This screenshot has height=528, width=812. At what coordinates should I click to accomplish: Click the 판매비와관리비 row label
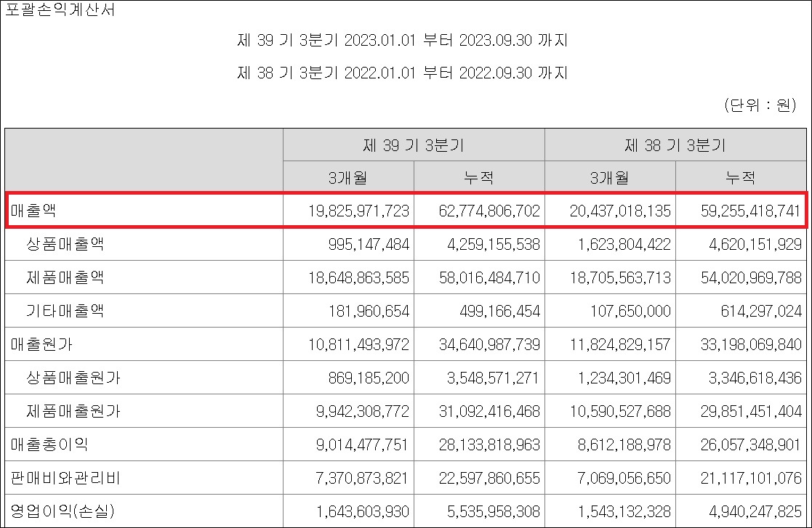65,478
